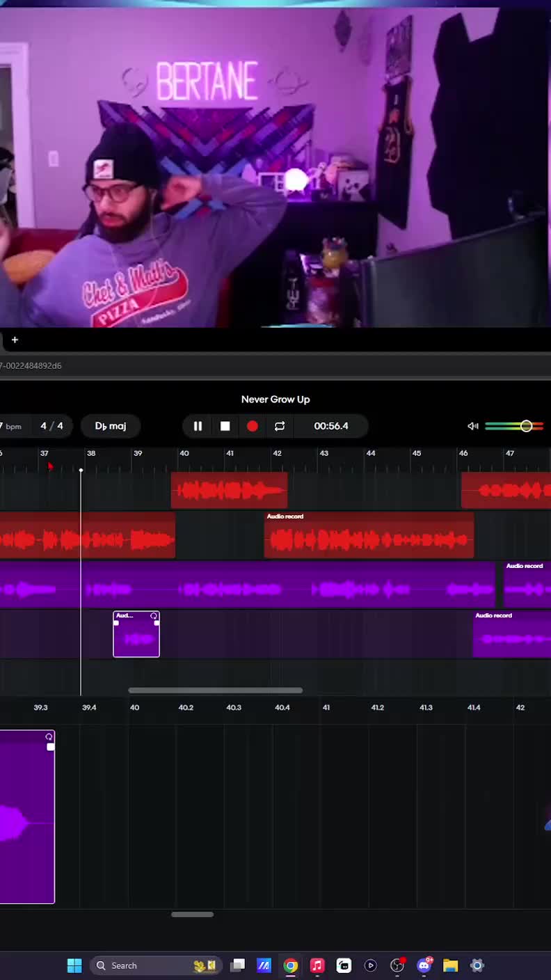Open the bpm tempo setting

pyautogui.click(x=11, y=426)
